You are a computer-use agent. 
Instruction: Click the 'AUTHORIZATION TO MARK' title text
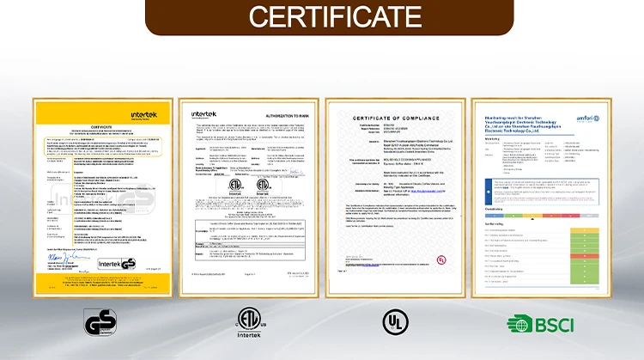288,116
